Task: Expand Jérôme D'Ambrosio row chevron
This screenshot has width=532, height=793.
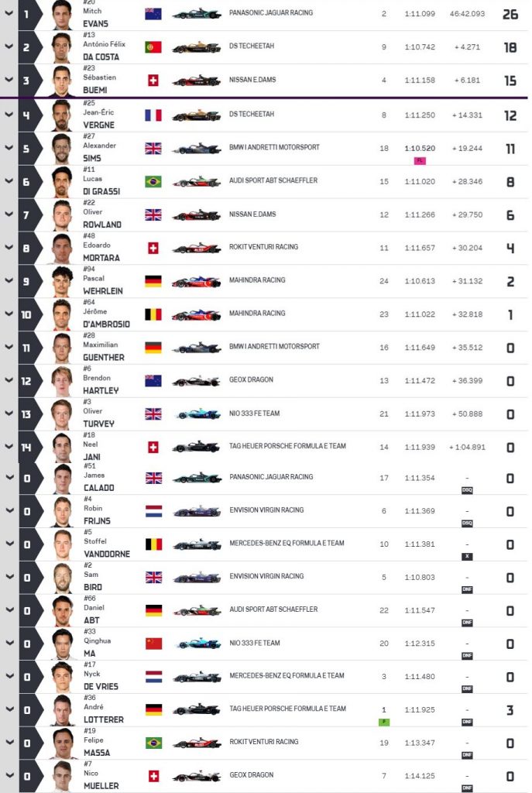Action: click(9, 314)
